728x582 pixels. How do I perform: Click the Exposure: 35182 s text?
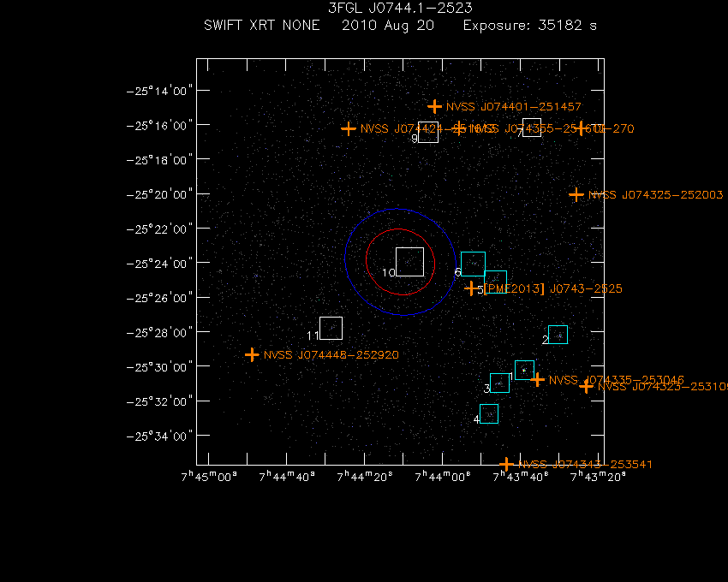click(530, 26)
